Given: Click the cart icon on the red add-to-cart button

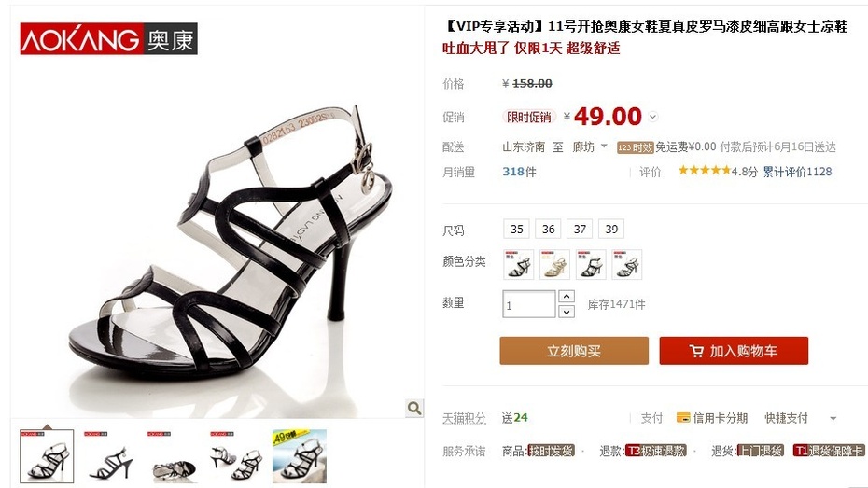Looking at the screenshot, I should [696, 351].
